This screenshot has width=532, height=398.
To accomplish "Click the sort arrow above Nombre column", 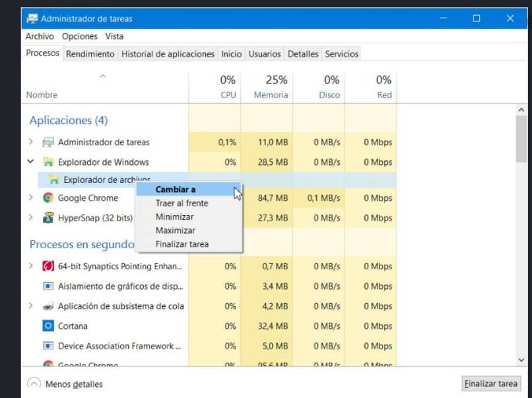I will click(103, 77).
